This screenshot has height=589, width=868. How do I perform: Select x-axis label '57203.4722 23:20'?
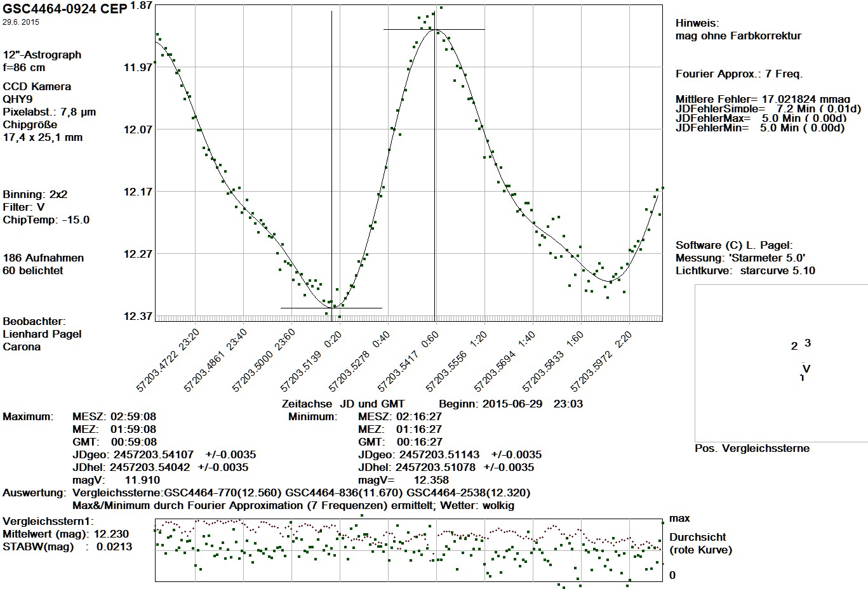tap(168, 360)
